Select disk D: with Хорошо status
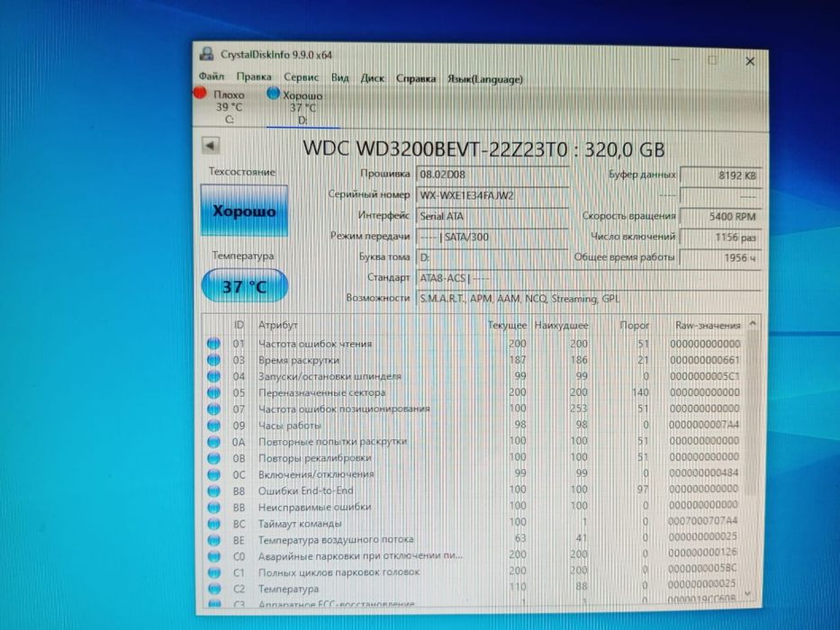This screenshot has height=630, width=840. coord(303,108)
